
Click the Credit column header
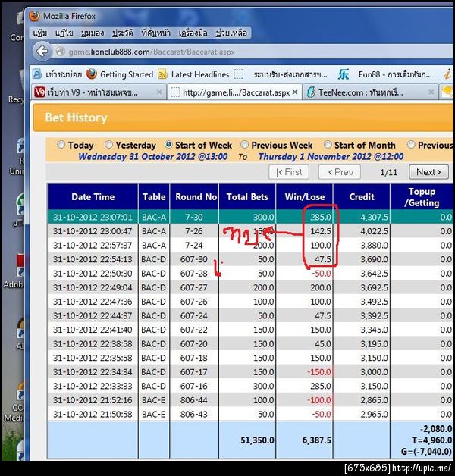(x=362, y=197)
